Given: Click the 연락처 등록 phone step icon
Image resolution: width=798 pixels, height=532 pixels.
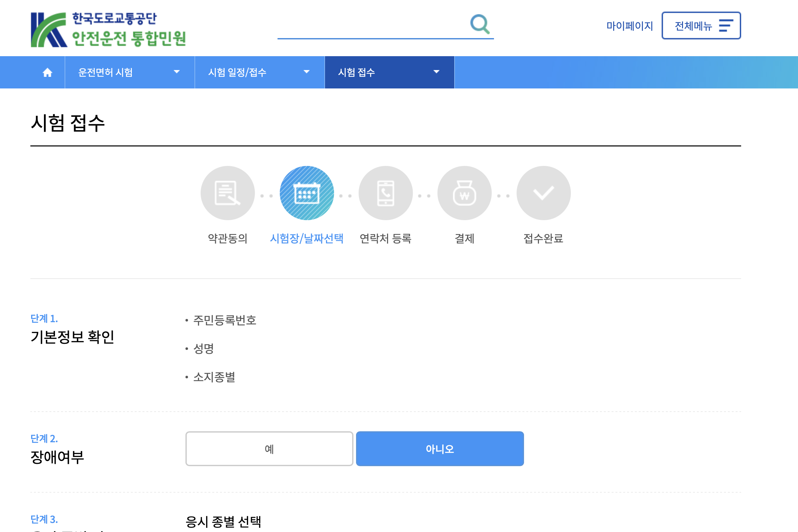Looking at the screenshot, I should pyautogui.click(x=385, y=193).
